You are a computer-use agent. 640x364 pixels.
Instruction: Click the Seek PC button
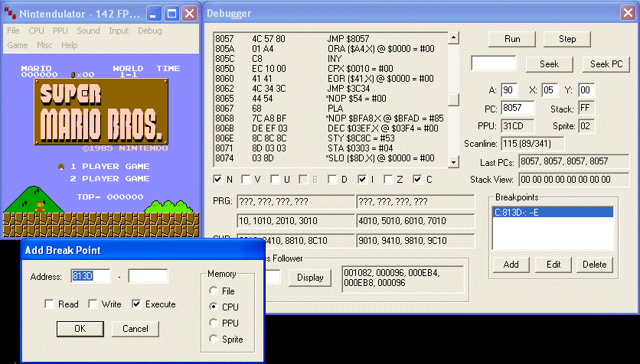click(x=606, y=64)
